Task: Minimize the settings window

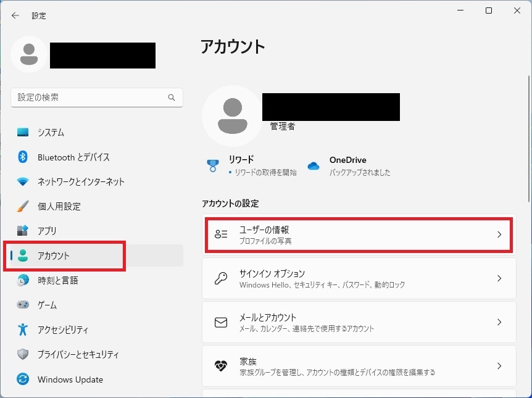Action: pos(460,11)
